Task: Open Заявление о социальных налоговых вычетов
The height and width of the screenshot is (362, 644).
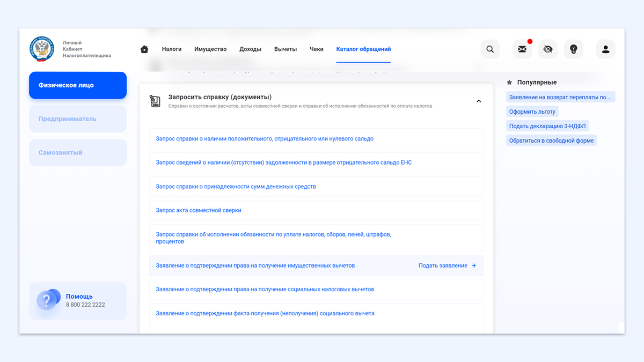Action: [x=316, y=290]
